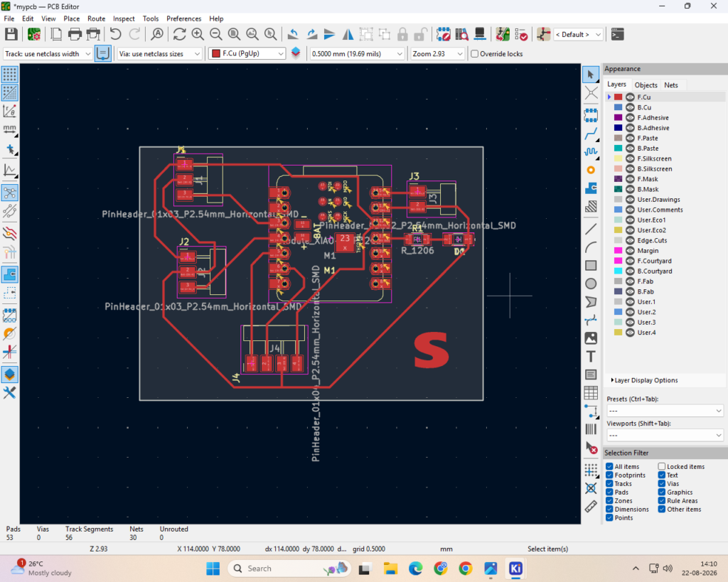Open the Presets dropdown
Screen dimensions: 728x582
[665, 411]
